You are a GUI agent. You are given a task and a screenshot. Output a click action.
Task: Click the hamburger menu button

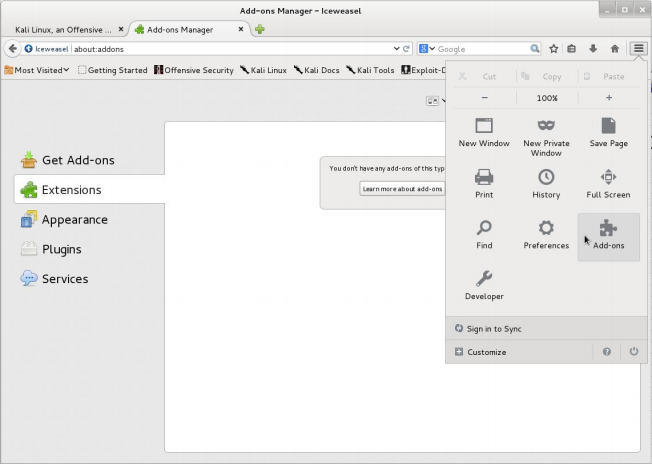pyautogui.click(x=638, y=48)
